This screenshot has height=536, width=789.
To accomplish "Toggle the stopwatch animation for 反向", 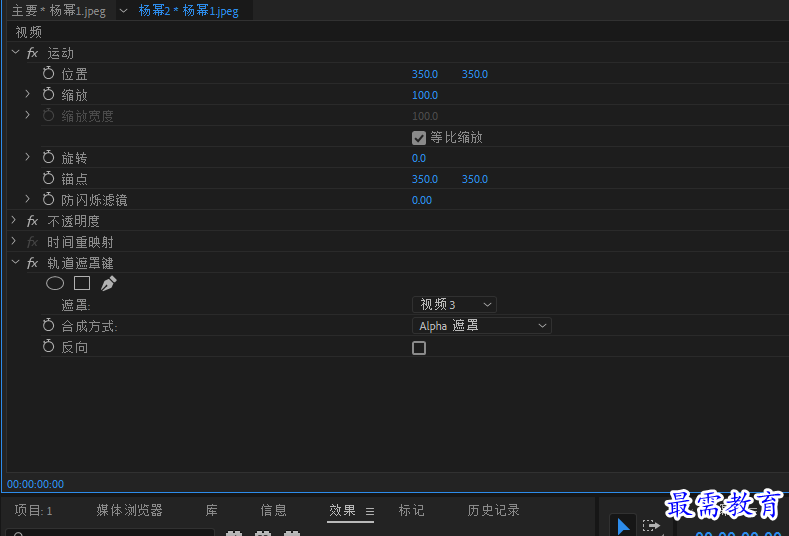I will click(x=48, y=346).
